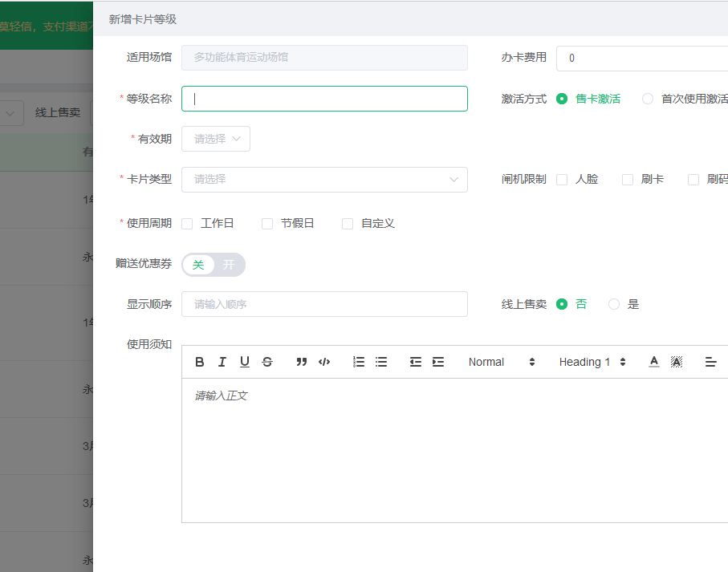Open the Normal font size dropdown
The width and height of the screenshot is (728, 572).
[x=502, y=362]
